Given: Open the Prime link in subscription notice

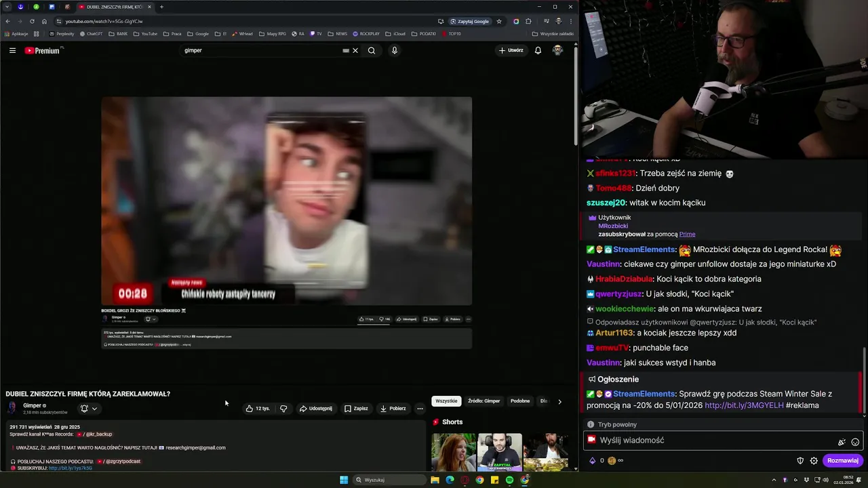Looking at the screenshot, I should [x=687, y=234].
